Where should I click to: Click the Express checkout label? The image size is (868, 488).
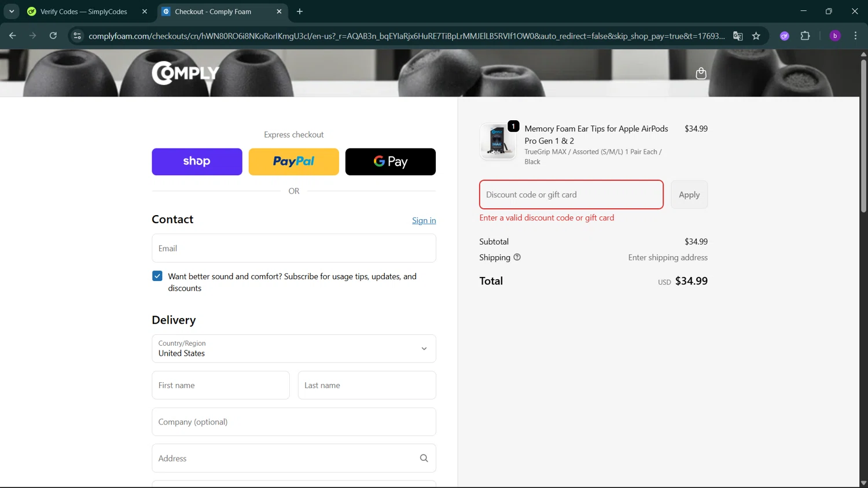293,135
